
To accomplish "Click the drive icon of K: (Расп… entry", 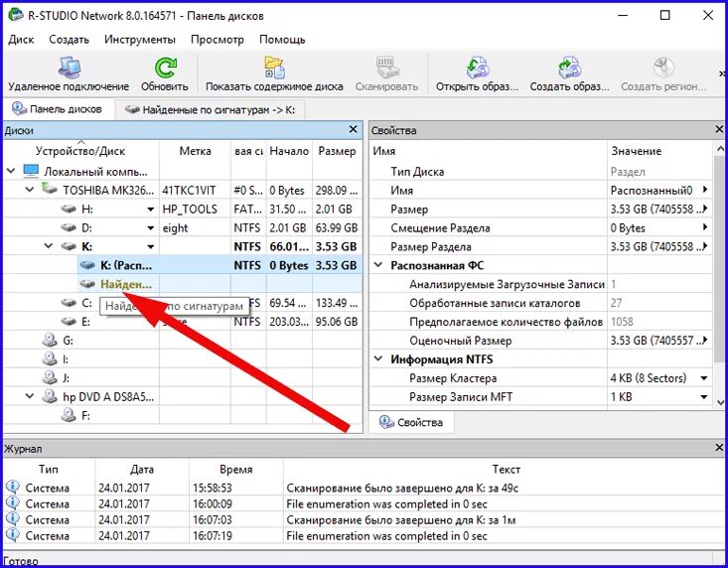I will (x=87, y=265).
